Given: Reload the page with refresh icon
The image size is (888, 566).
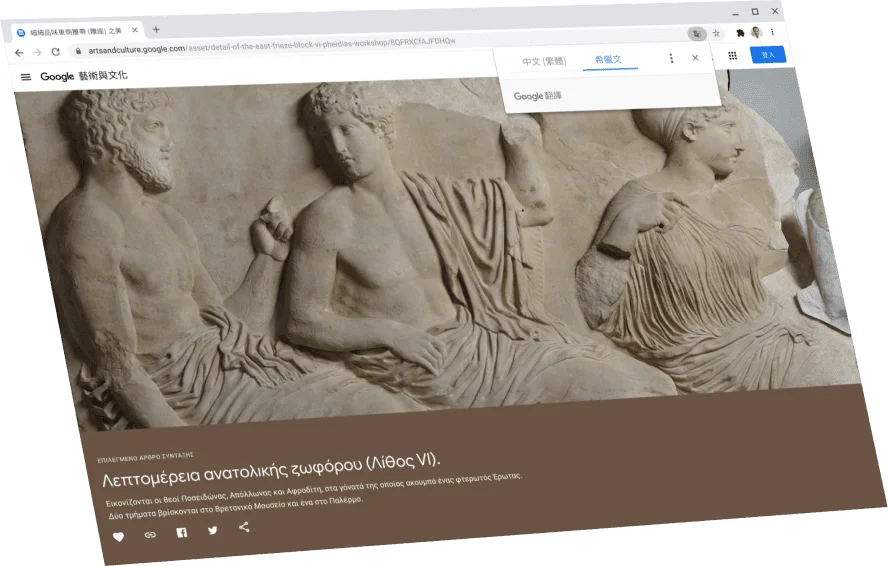Looking at the screenshot, I should [56, 52].
